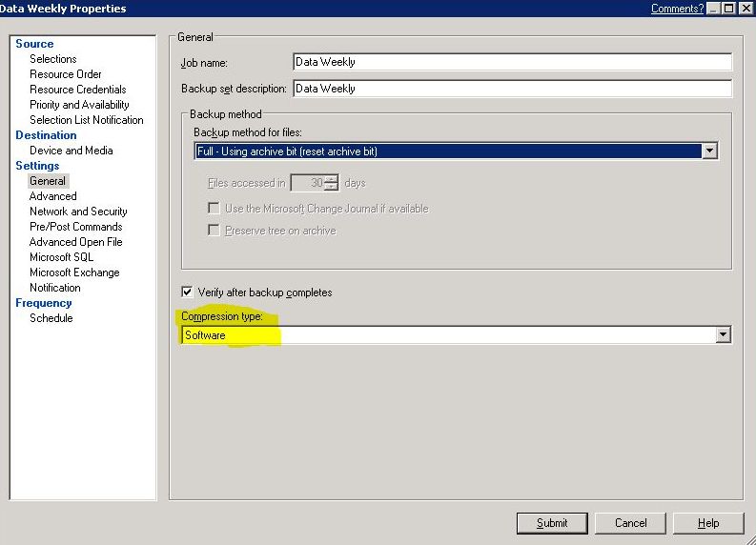Screen dimensions: 756x545
Task: Open Pre/Post Commands page
Action: pos(75,227)
